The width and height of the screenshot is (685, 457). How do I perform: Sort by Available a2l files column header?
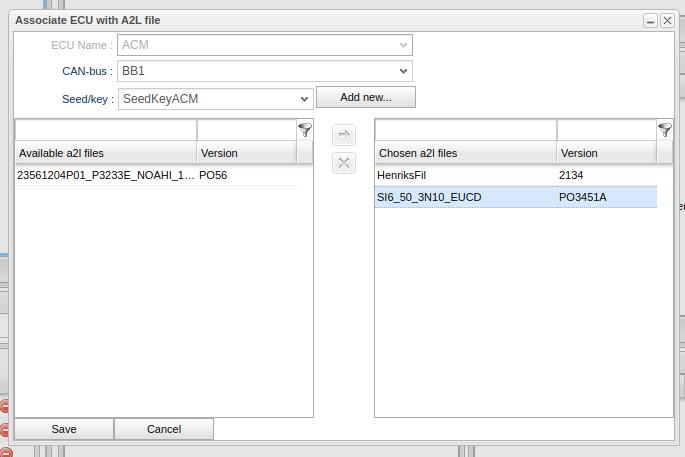[x=105, y=153]
